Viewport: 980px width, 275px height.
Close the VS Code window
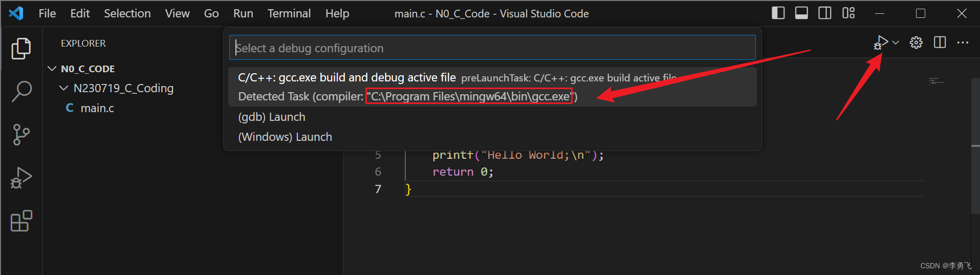pos(962,13)
